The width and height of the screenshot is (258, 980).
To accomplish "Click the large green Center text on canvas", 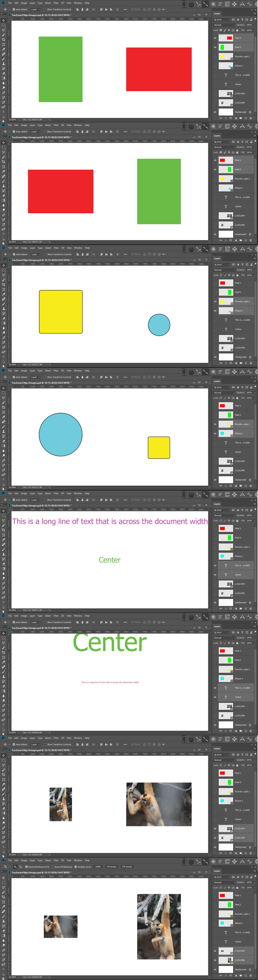I will (110, 642).
